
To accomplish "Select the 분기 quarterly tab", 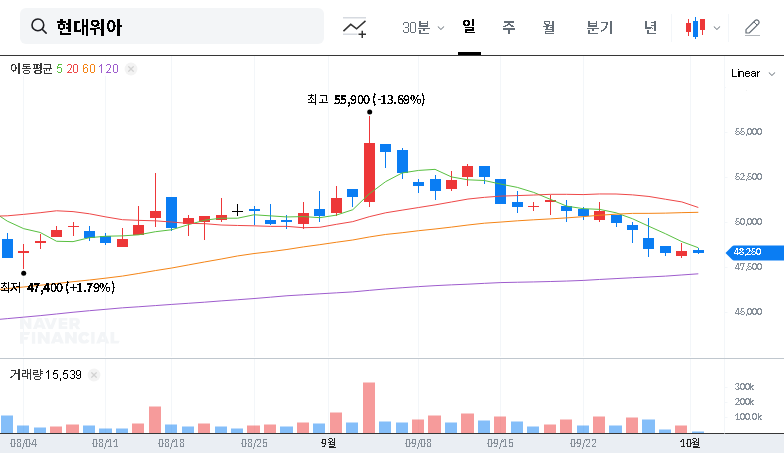I will pyautogui.click(x=600, y=27).
